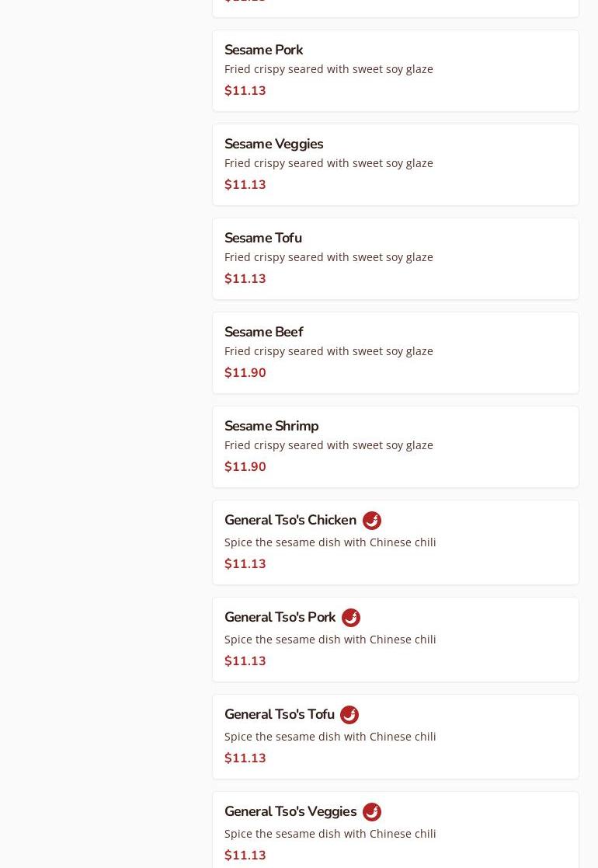Click the Sesame Veggies $11.13 price
This screenshot has width=598, height=868.
click(245, 185)
